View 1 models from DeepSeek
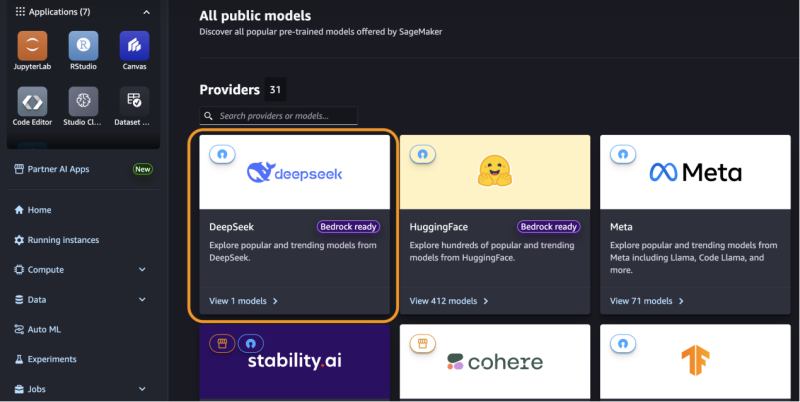The image size is (800, 402). (x=244, y=300)
